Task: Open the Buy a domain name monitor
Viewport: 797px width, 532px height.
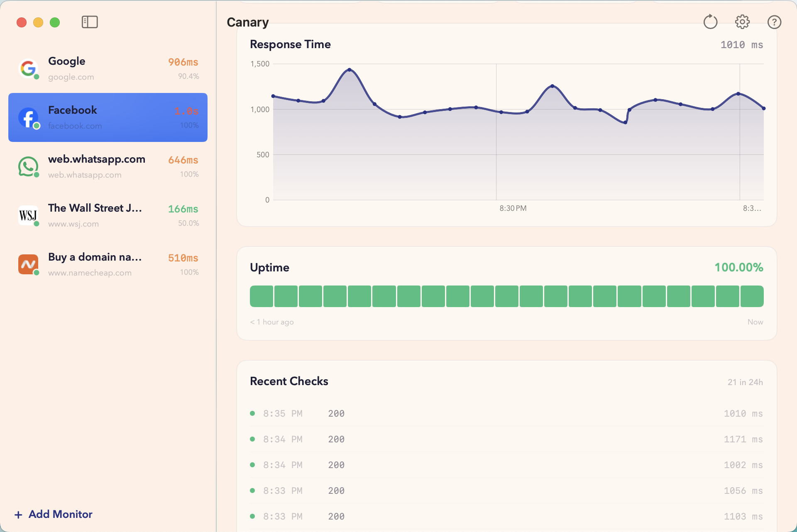Action: pyautogui.click(x=108, y=264)
